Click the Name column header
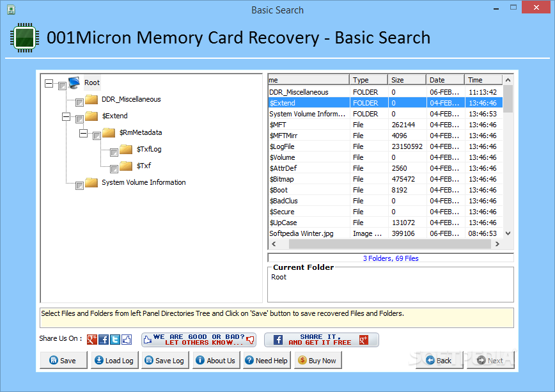The height and width of the screenshot is (392, 555). click(309, 80)
